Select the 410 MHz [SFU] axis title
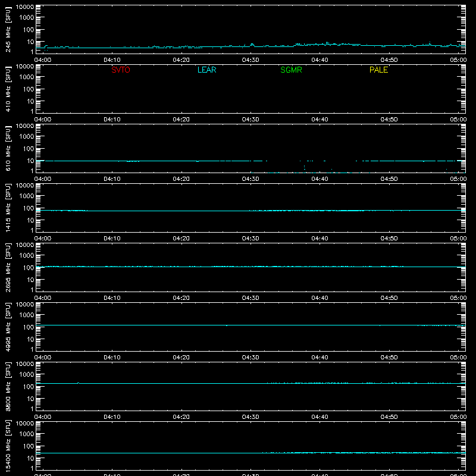 (8, 89)
